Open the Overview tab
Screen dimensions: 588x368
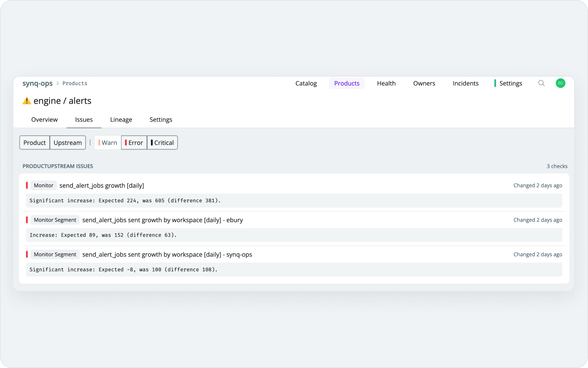pos(44,119)
